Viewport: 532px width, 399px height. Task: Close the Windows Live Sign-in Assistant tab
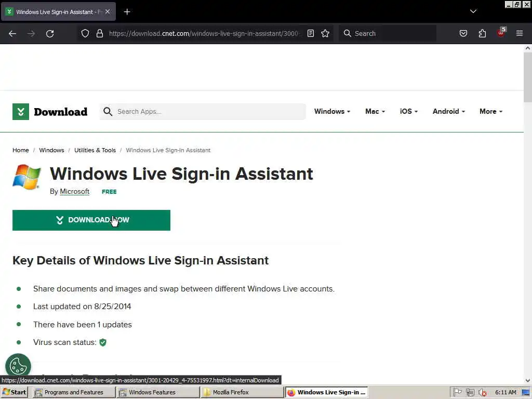(x=108, y=11)
